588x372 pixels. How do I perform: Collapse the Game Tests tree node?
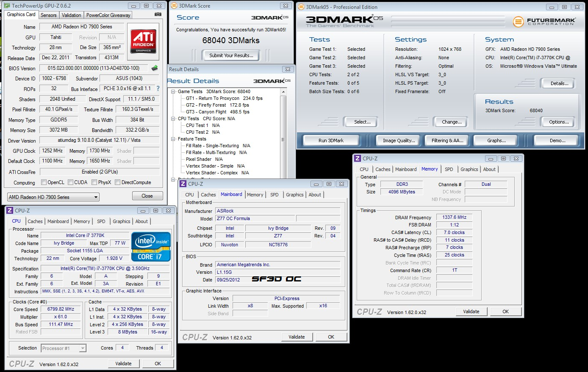point(173,91)
